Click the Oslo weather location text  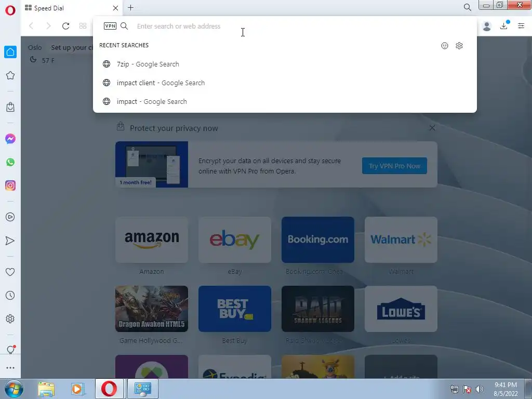coord(35,47)
